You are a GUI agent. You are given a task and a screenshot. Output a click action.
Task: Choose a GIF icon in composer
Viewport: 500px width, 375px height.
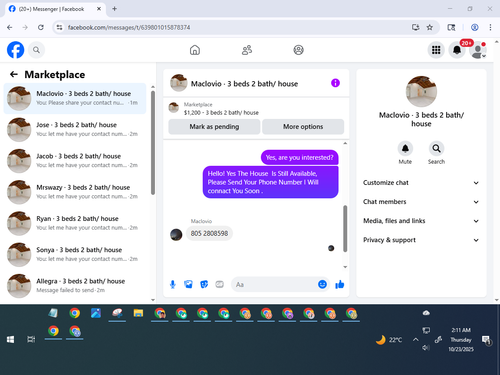219,284
